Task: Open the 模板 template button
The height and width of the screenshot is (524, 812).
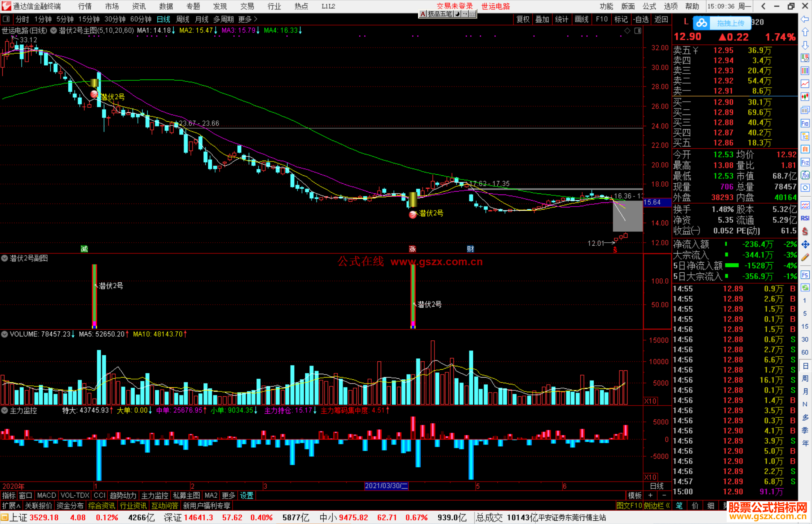Action: [635, 495]
